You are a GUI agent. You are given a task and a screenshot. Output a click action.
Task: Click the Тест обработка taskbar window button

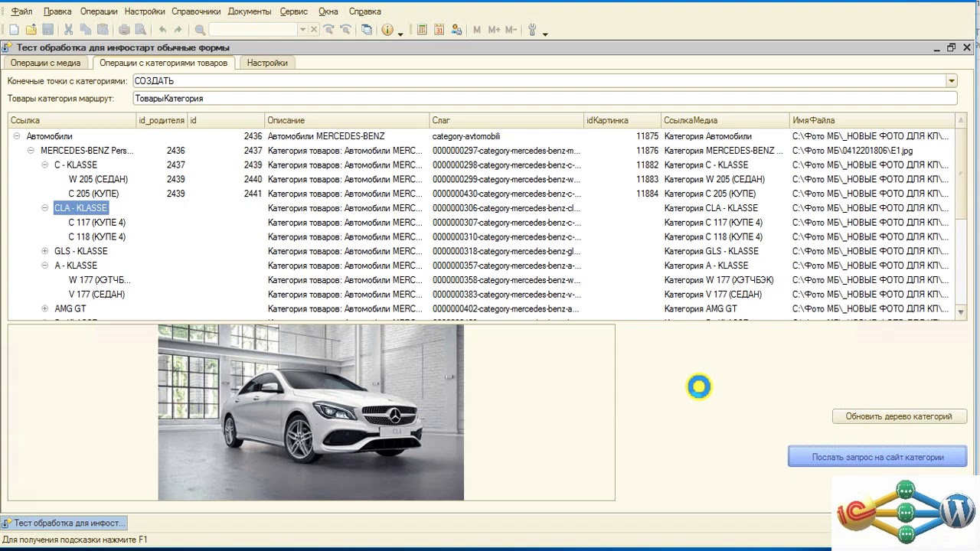[64, 523]
